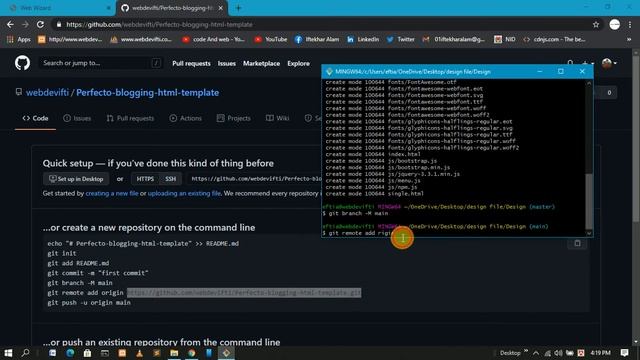Image resolution: width=640 pixels, height=360 pixels.
Task: Select the repository Issues tab
Action: (77, 118)
